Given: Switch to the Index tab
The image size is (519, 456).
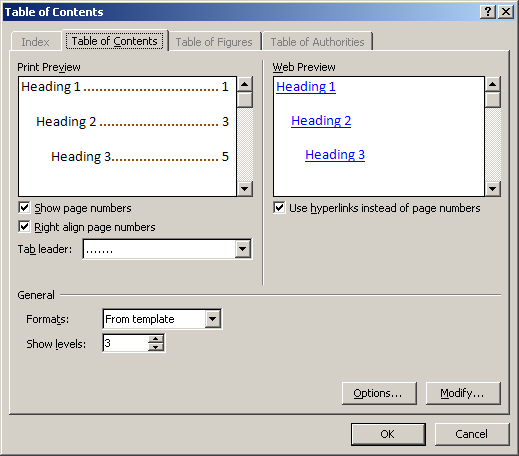Looking at the screenshot, I should 36,42.
